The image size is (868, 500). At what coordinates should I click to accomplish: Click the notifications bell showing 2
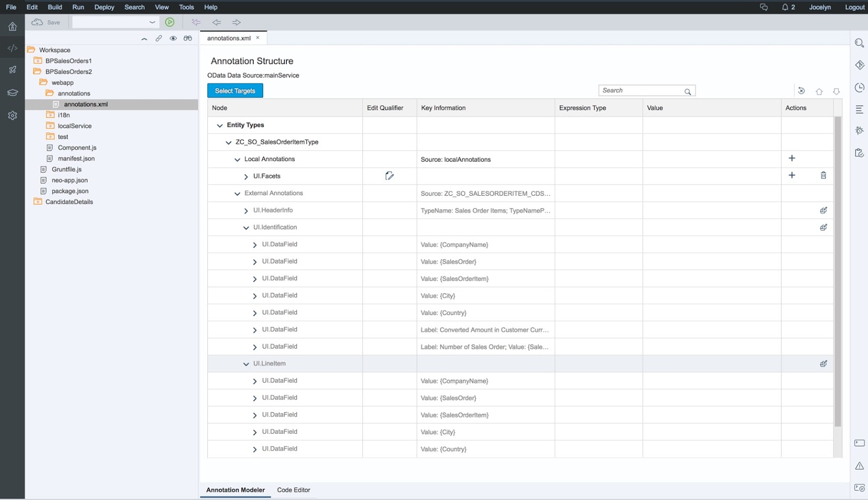point(785,7)
